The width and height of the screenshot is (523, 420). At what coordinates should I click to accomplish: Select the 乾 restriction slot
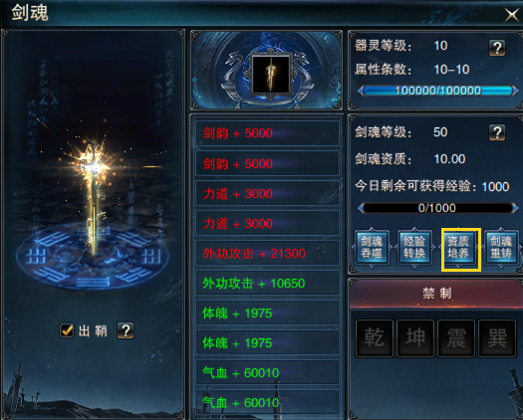click(x=375, y=338)
